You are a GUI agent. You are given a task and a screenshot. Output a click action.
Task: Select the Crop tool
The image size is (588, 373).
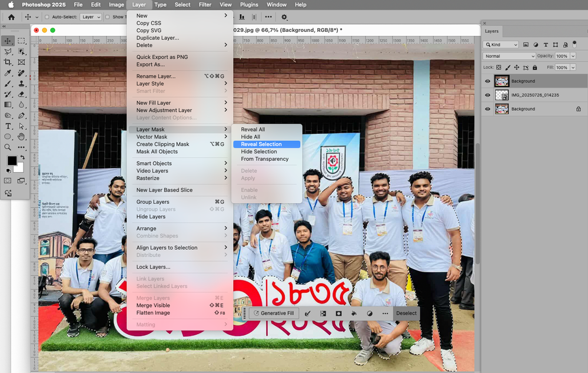coord(8,61)
